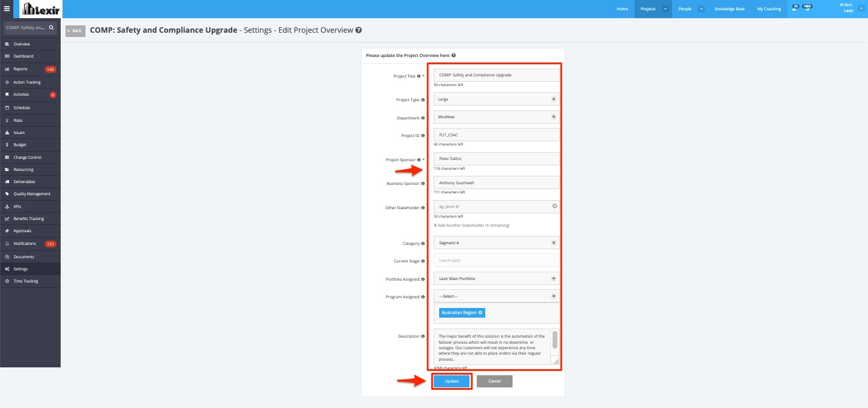This screenshot has width=868, height=408.
Task: Open People in top navigation
Action: pos(685,9)
